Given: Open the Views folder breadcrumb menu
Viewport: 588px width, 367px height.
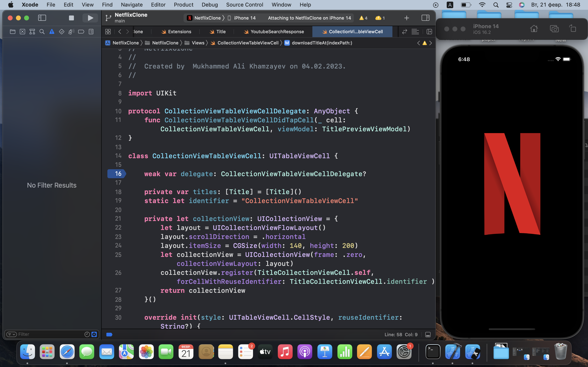Looking at the screenshot, I should (x=198, y=43).
